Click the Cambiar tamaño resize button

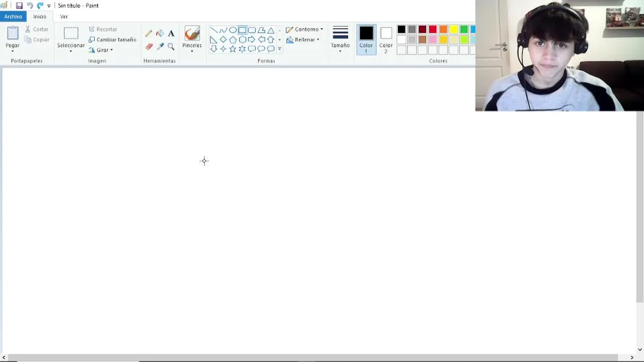[x=112, y=40]
